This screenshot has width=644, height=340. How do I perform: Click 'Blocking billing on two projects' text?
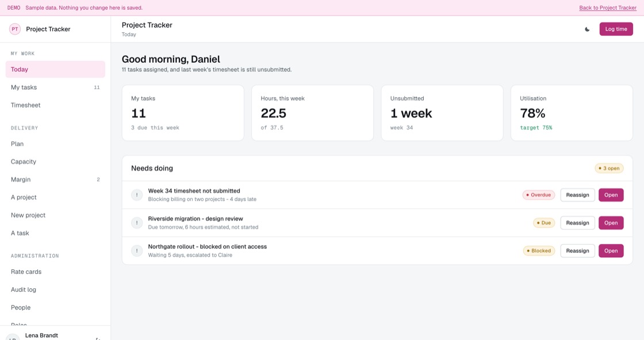(x=186, y=200)
